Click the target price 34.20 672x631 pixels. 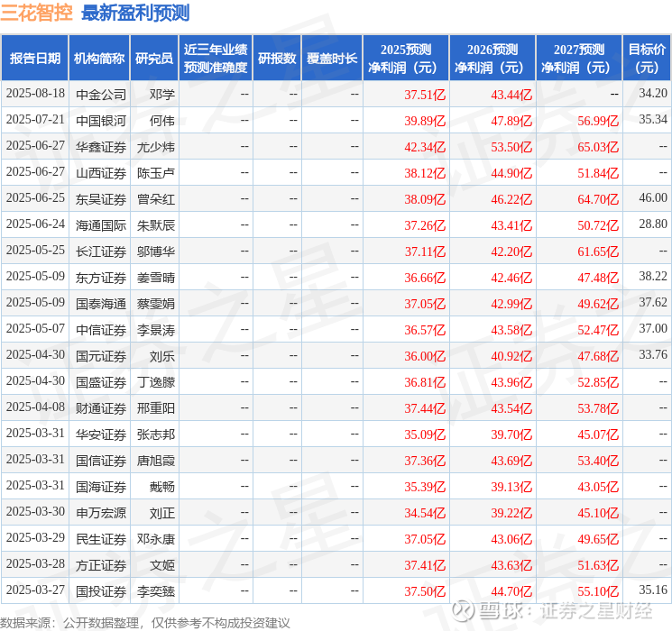pos(653,93)
